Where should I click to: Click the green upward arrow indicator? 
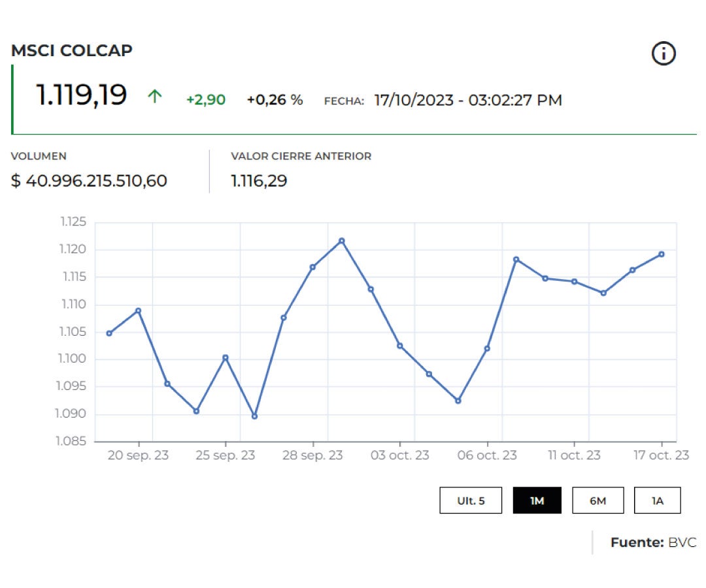tap(154, 97)
